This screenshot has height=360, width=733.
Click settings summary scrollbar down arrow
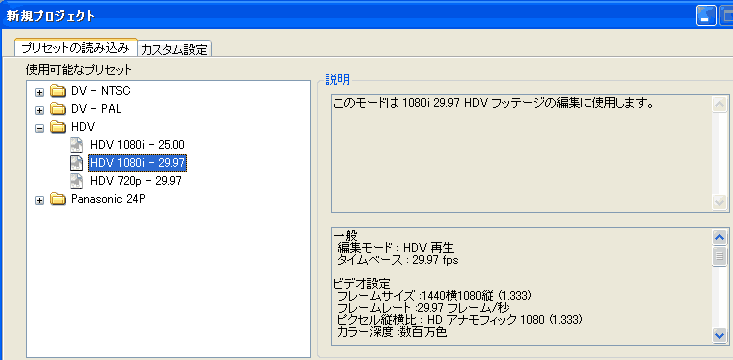pyautogui.click(x=719, y=335)
